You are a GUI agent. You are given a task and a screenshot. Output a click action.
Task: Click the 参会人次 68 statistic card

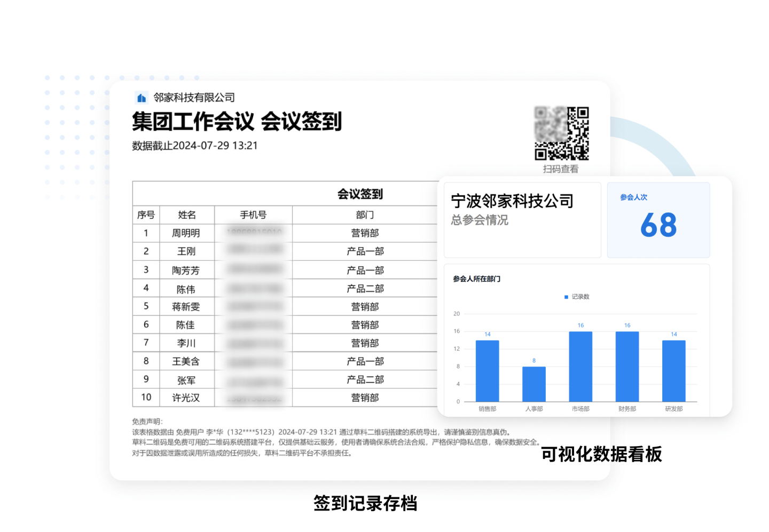[658, 220]
